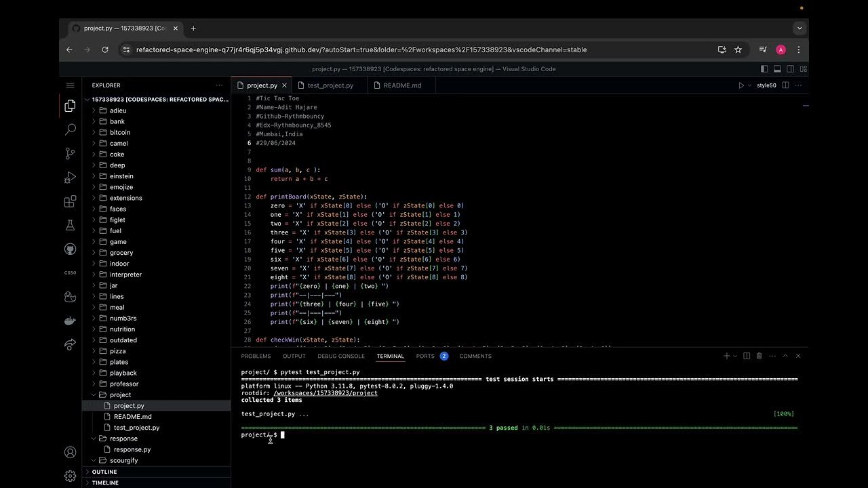Open the GitHub view in activity bar
The image size is (868, 488).
tap(70, 249)
